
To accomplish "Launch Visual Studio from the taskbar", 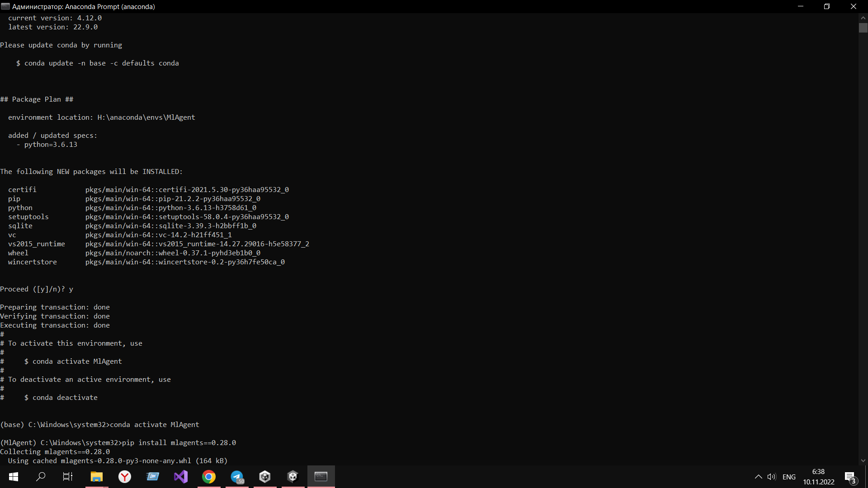I will point(181,477).
